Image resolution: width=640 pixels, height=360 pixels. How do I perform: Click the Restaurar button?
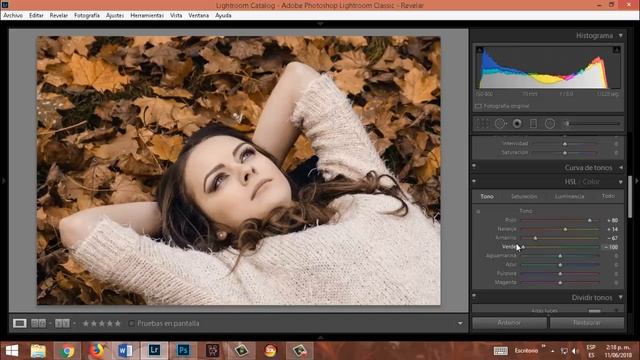pos(587,323)
